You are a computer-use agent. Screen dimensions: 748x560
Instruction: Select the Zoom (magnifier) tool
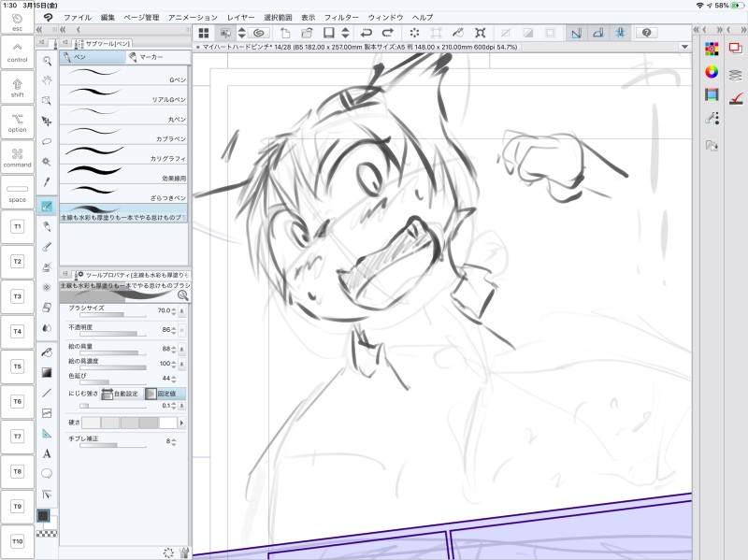point(47,61)
